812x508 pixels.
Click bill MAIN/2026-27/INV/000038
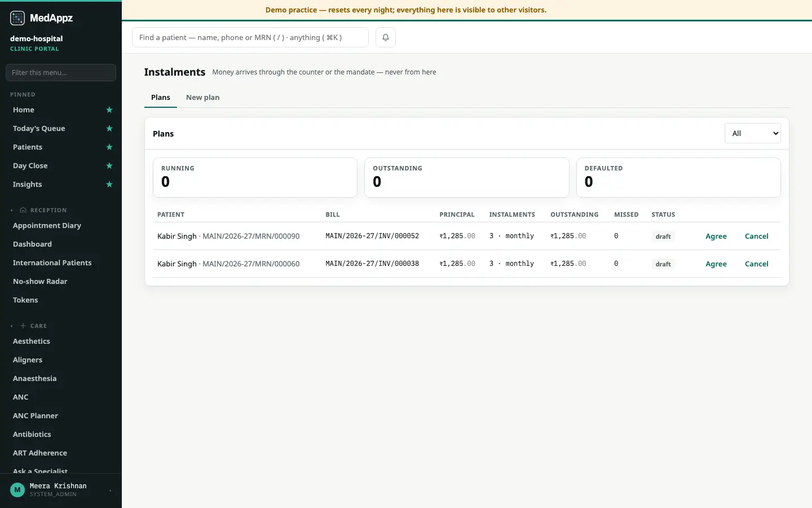click(372, 264)
